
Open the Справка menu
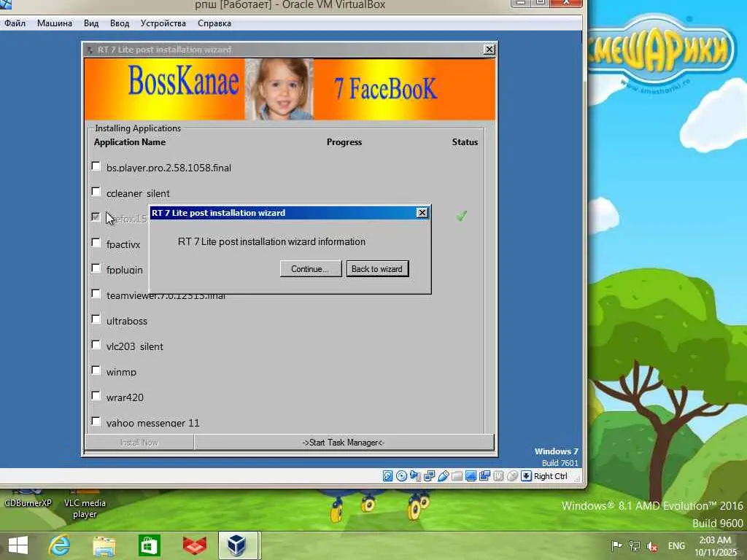214,23
